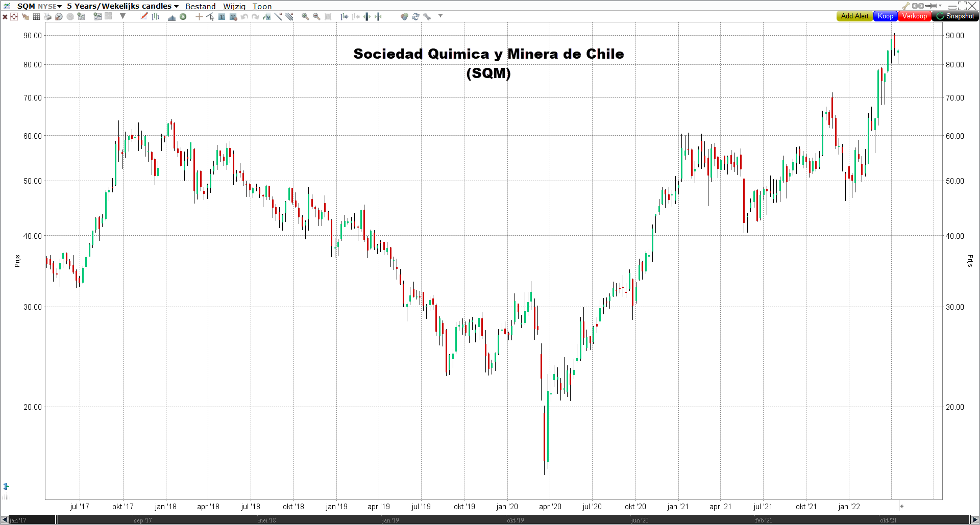Click the compress bar spacing icon
This screenshot has width=980, height=525.
tap(378, 16)
